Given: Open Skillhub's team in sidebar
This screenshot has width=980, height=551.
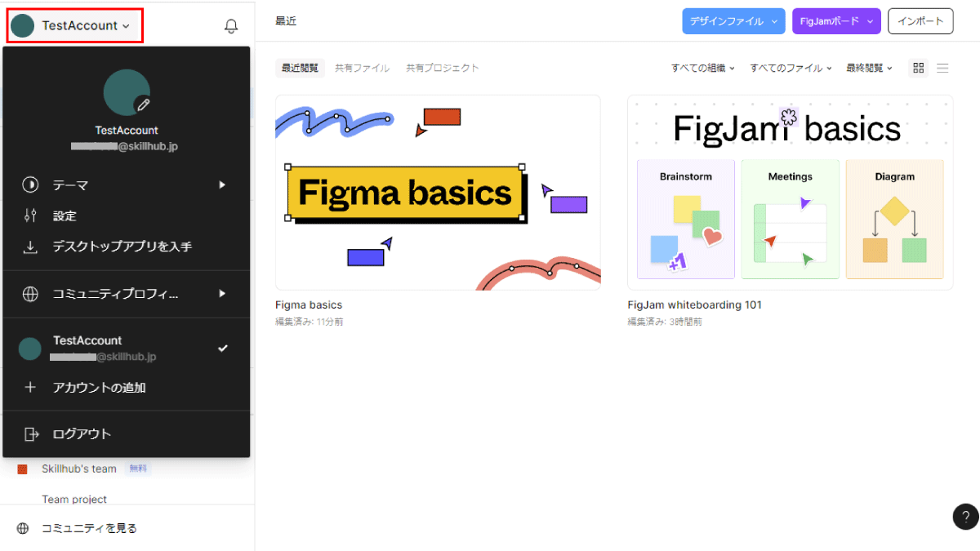Looking at the screenshot, I should pyautogui.click(x=79, y=469).
